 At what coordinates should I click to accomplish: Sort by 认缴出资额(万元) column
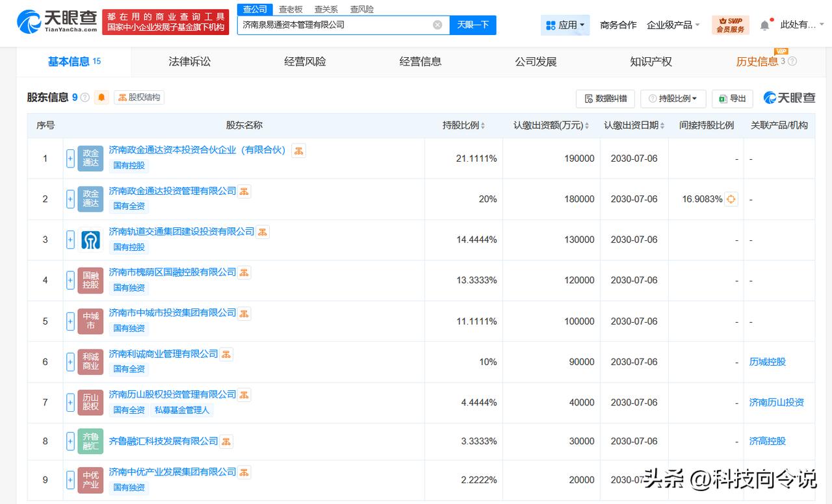point(552,125)
